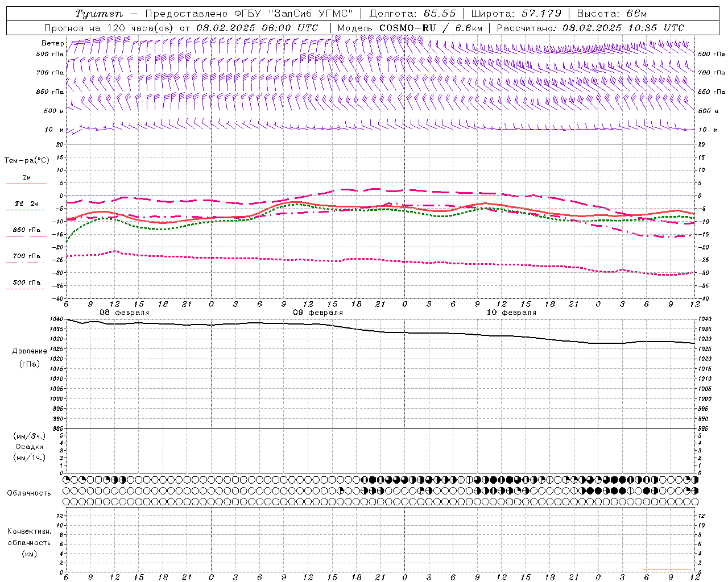Click the 2м temperature legend label
Screen dimensions: 728x582
(27, 178)
